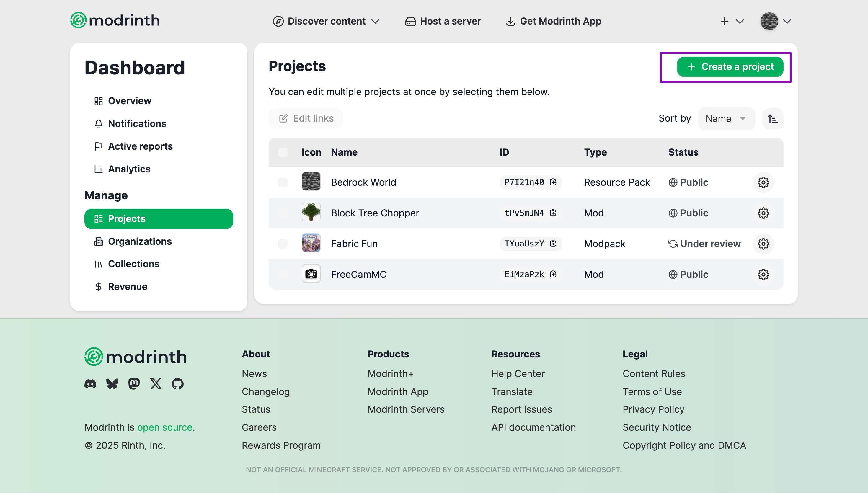Open Privacy Policy footer link
The width and height of the screenshot is (868, 493).
[653, 410]
